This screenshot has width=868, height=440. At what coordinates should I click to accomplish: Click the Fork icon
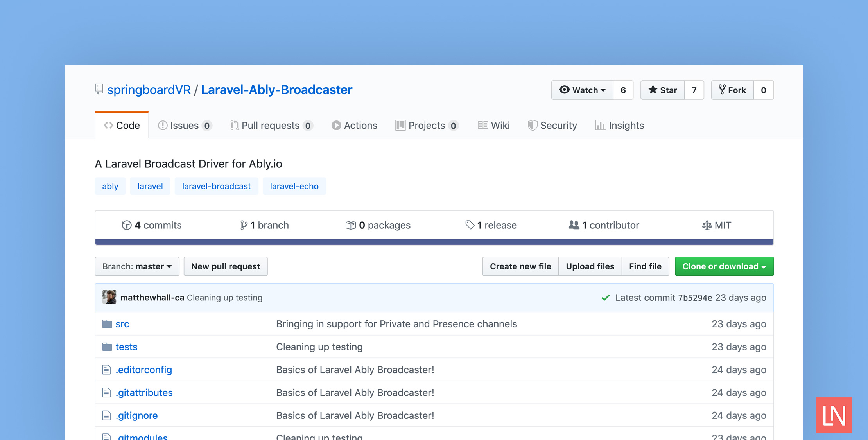722,90
